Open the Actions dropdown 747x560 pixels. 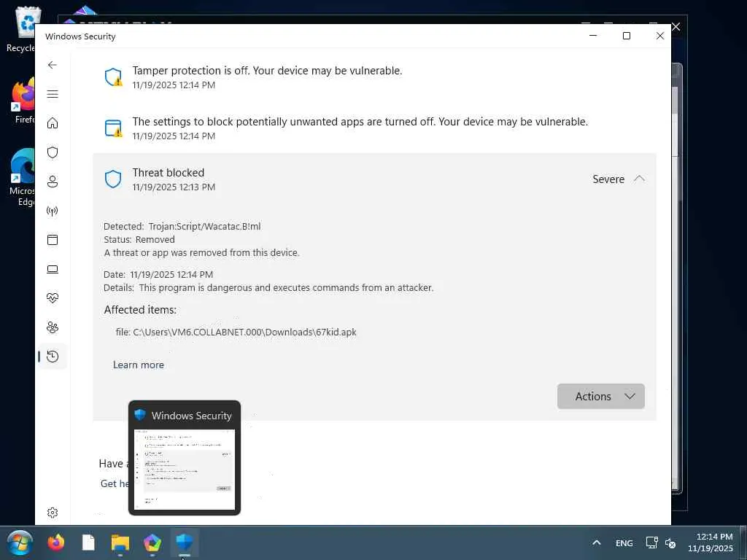tap(601, 396)
